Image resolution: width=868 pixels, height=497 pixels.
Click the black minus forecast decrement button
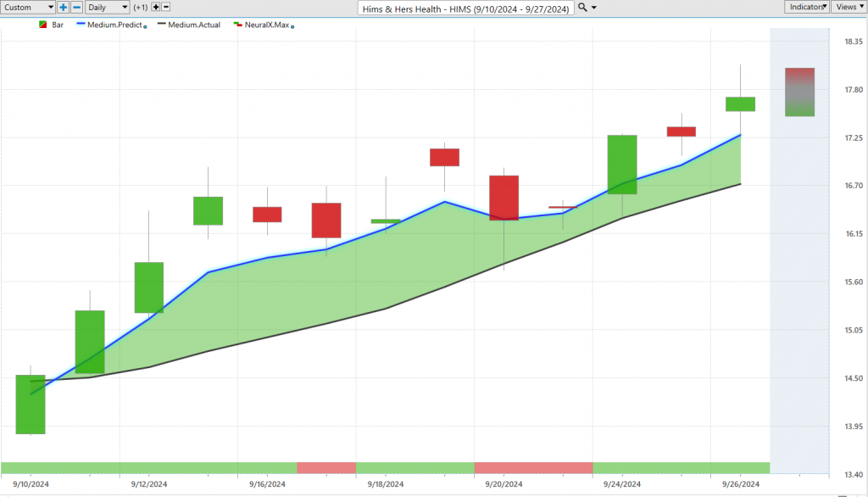coord(165,7)
